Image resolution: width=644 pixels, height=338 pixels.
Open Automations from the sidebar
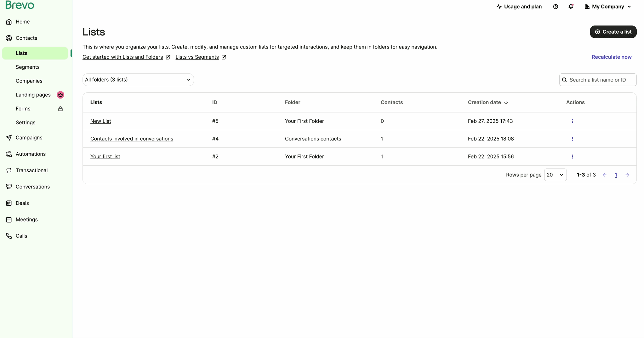31,154
